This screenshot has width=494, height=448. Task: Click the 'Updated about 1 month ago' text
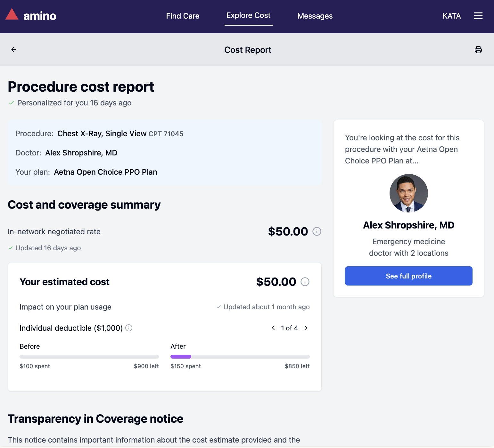(x=267, y=307)
